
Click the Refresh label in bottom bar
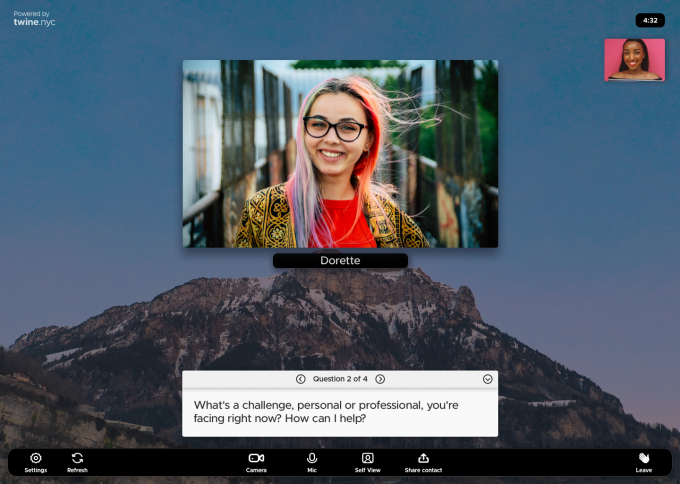click(77, 470)
